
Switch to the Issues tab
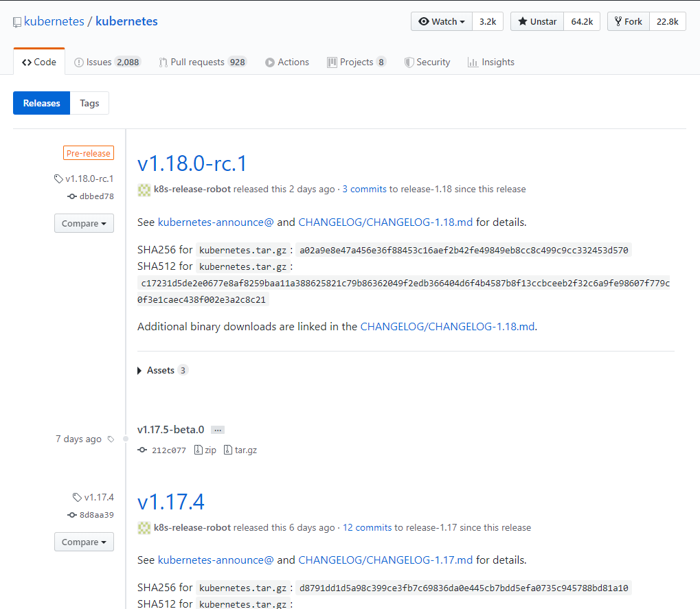(107, 62)
